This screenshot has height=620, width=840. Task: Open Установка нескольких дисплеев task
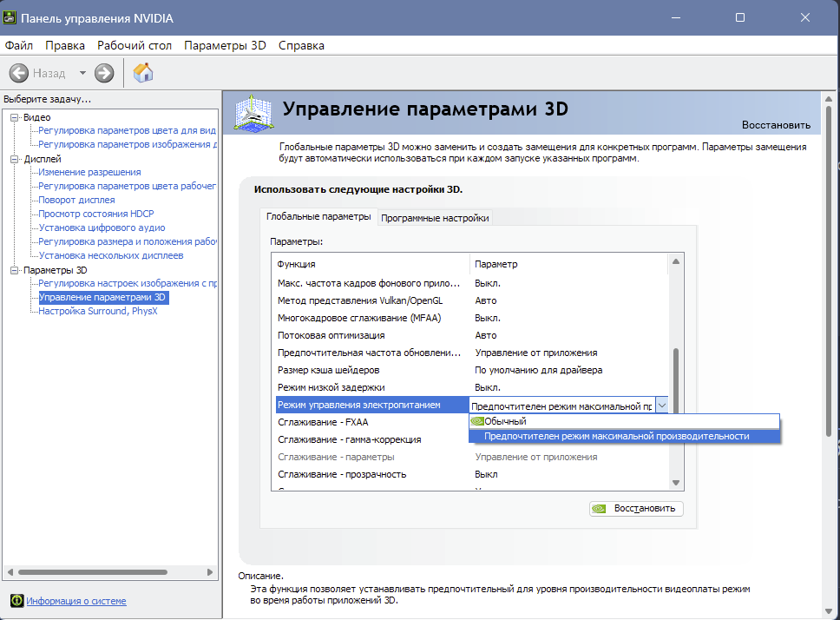pyautogui.click(x=111, y=255)
